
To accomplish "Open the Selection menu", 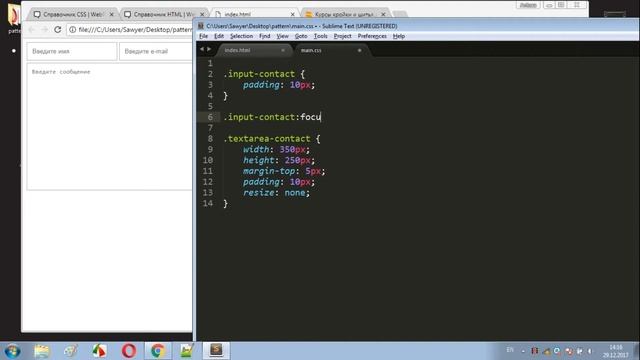I will click(x=241, y=36).
